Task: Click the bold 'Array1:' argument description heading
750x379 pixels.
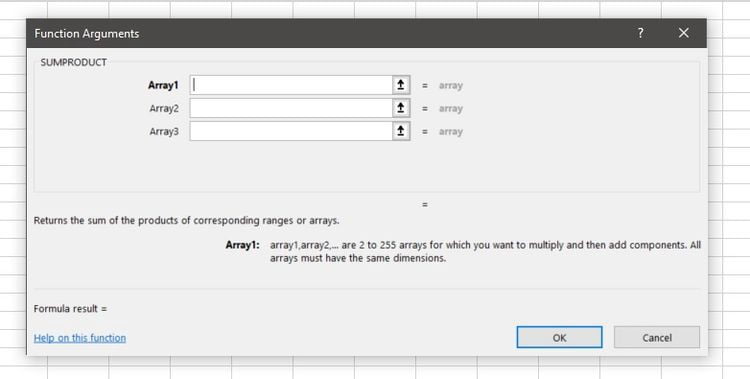Action: click(x=243, y=245)
